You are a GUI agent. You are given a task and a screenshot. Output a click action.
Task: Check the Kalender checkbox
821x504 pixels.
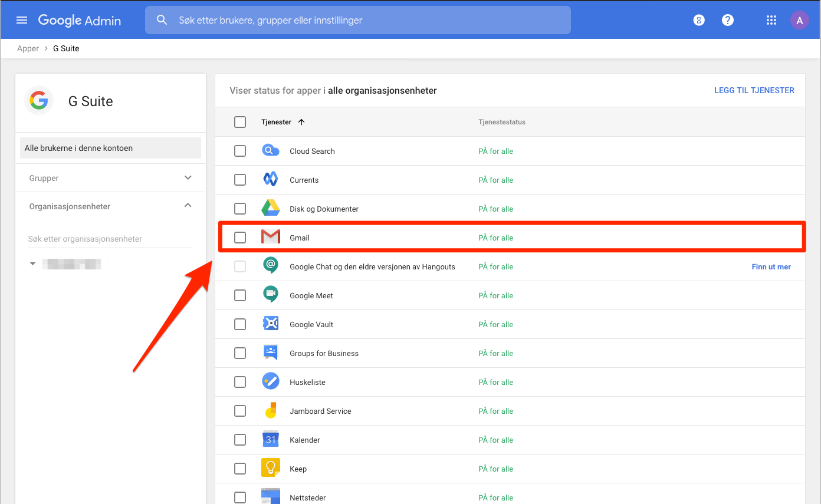(240, 440)
